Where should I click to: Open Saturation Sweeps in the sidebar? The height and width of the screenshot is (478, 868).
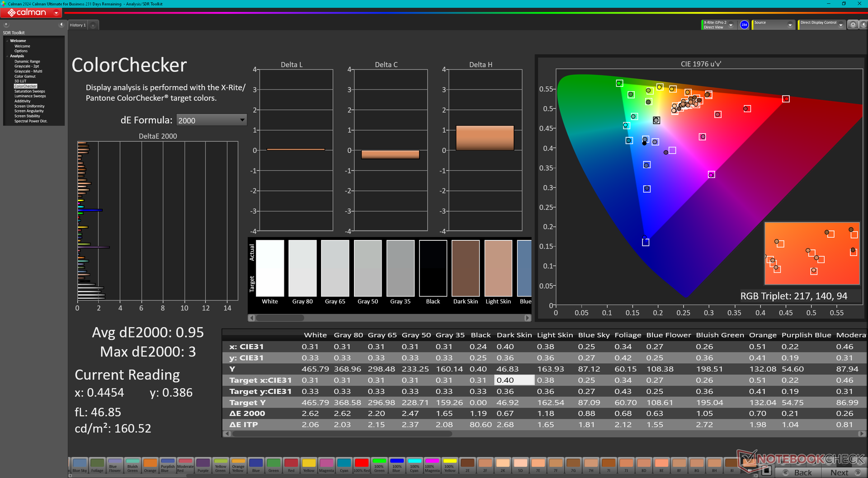(x=29, y=91)
